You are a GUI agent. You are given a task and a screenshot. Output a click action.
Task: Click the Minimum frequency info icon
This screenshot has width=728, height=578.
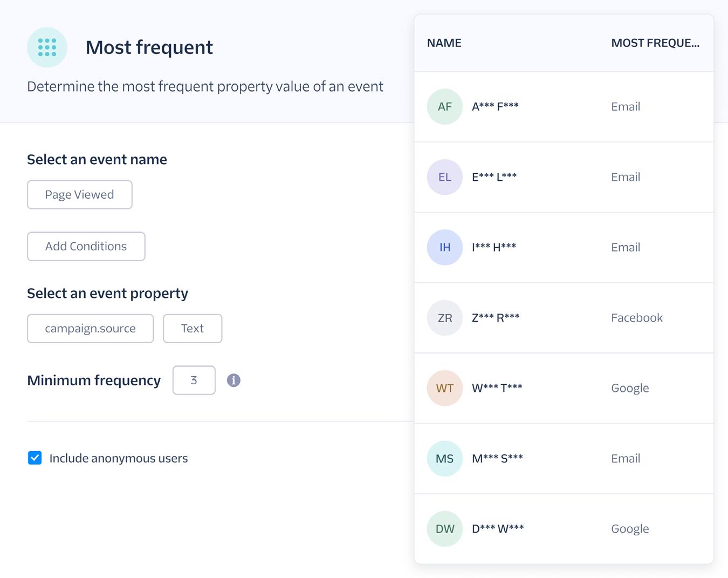click(x=233, y=380)
